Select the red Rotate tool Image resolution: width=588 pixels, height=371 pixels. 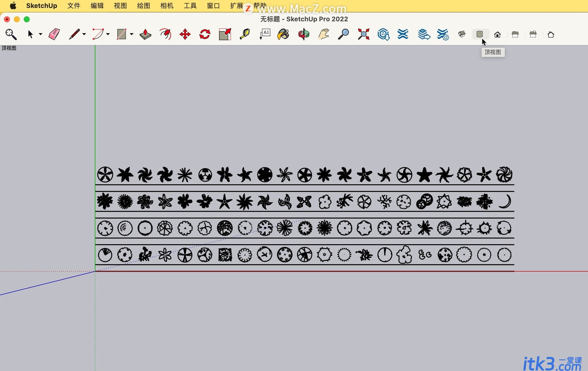tap(205, 34)
